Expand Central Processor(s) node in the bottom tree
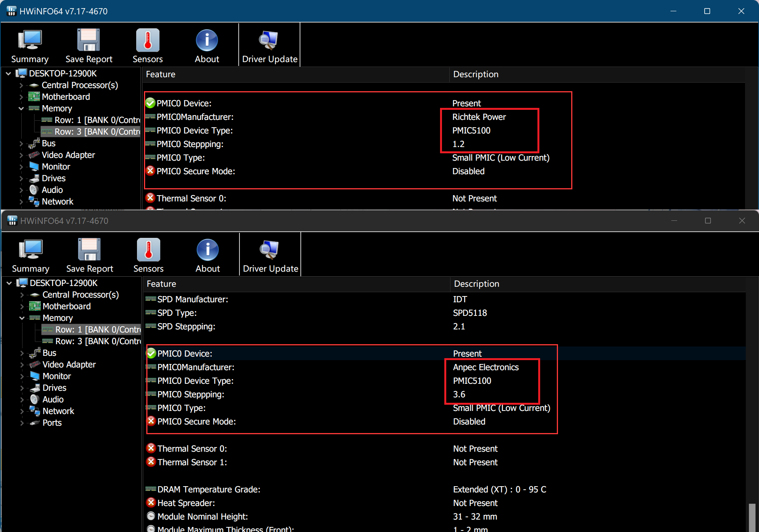 (22, 295)
